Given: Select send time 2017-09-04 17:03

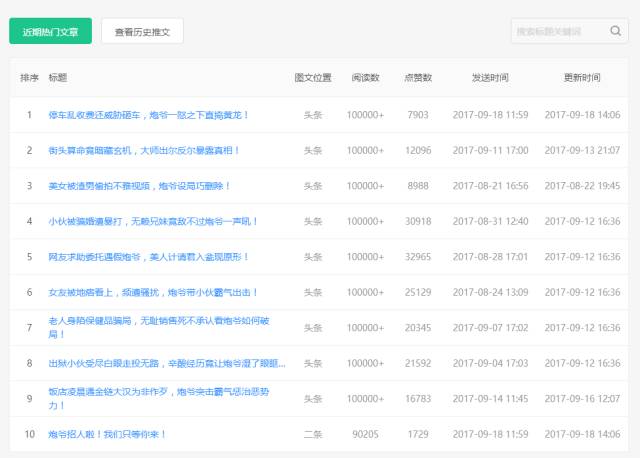Looking at the screenshot, I should (x=490, y=363).
